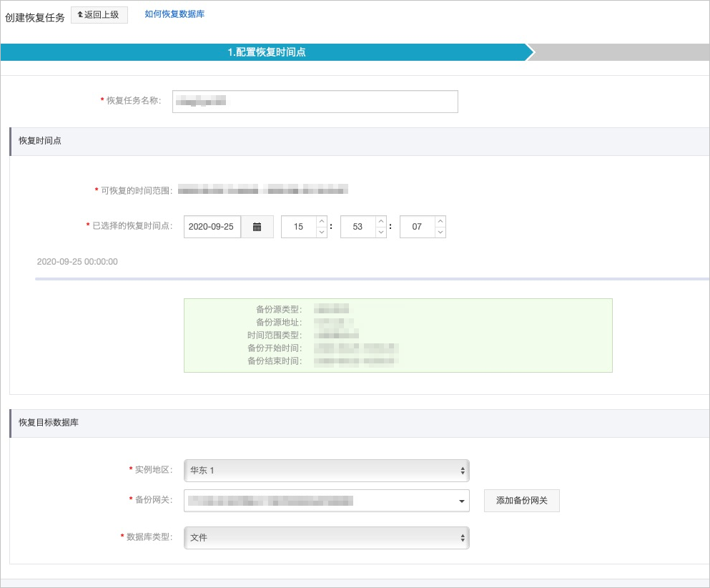Increase the seconds value with up arrow
Screen dimensions: 710x588
[x=440, y=221]
